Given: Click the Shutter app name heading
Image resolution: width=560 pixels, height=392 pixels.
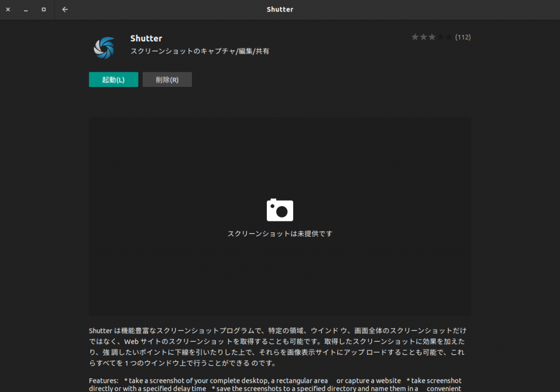Looking at the screenshot, I should point(146,39).
